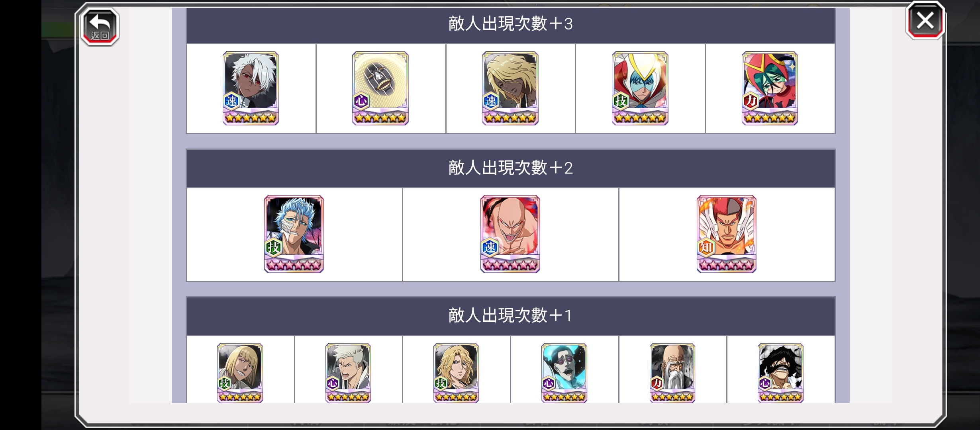Select black-haired 心 character in +1 row
Viewport: 980px width, 430px height.
pyautogui.click(x=781, y=373)
